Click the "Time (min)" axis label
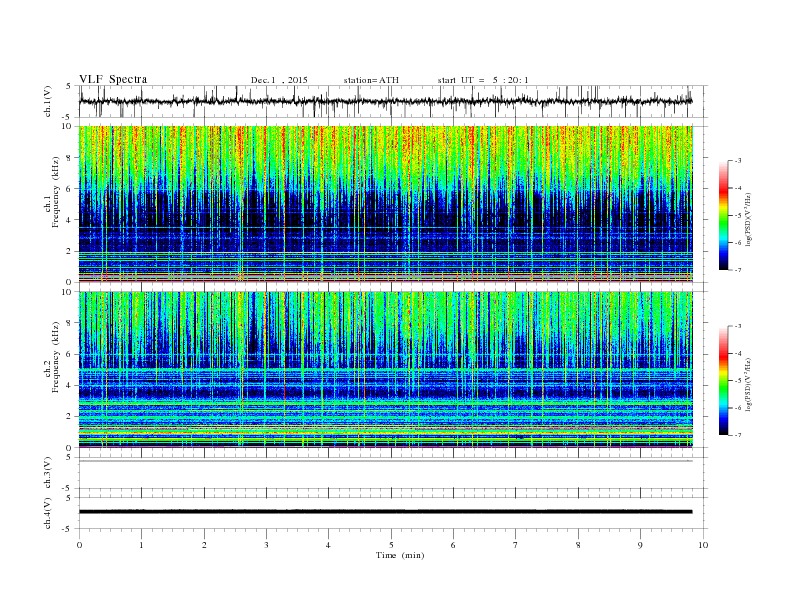This screenshot has width=792, height=612. click(400, 555)
